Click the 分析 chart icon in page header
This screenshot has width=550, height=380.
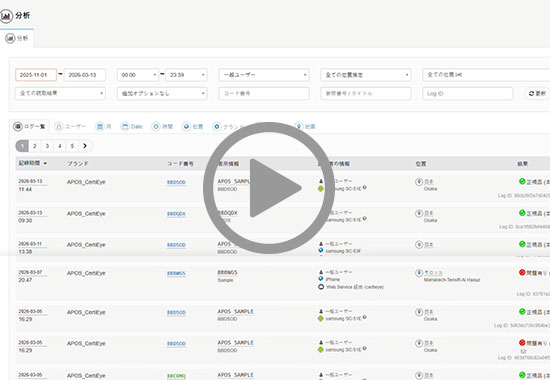click(6, 16)
